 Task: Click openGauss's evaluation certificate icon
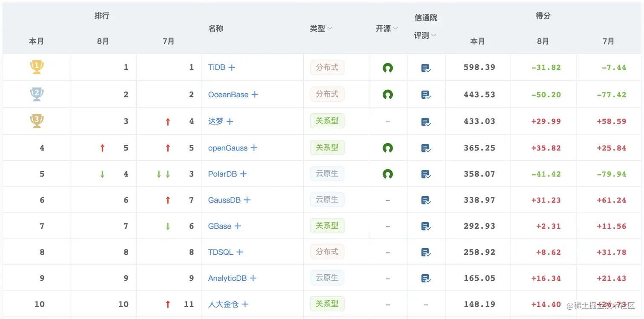click(426, 148)
